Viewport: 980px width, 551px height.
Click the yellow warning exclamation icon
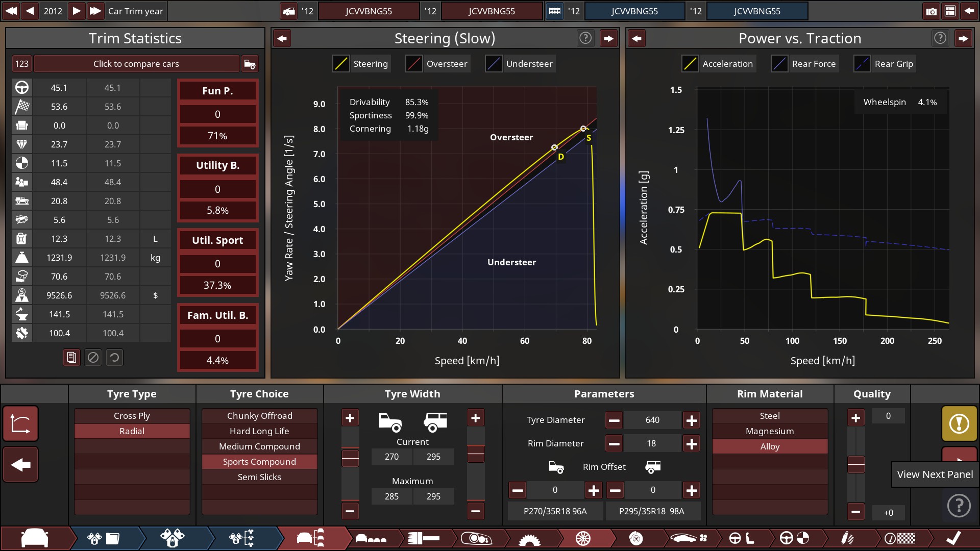[959, 423]
